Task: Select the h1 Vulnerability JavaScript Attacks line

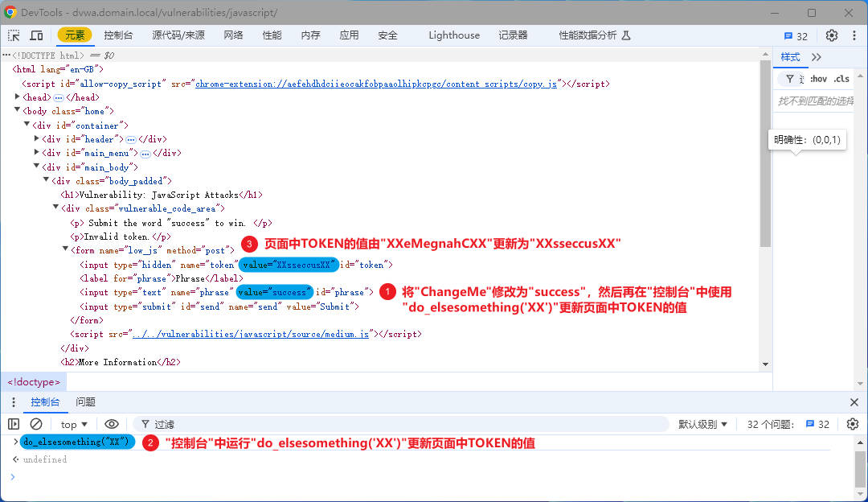Action: [x=161, y=195]
